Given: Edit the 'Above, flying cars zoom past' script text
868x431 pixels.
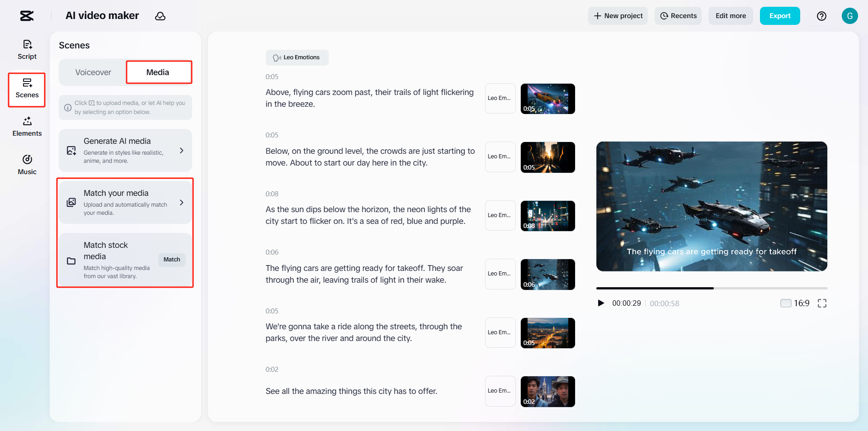Looking at the screenshot, I should (x=370, y=98).
